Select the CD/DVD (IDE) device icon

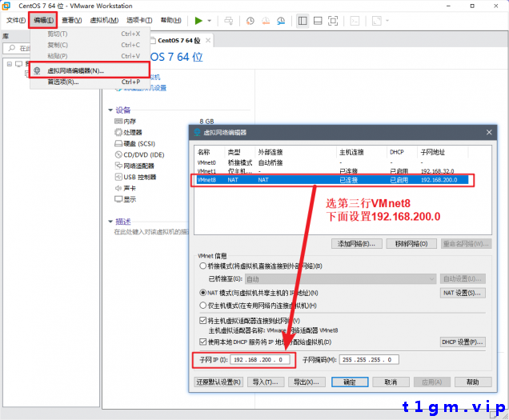point(118,154)
